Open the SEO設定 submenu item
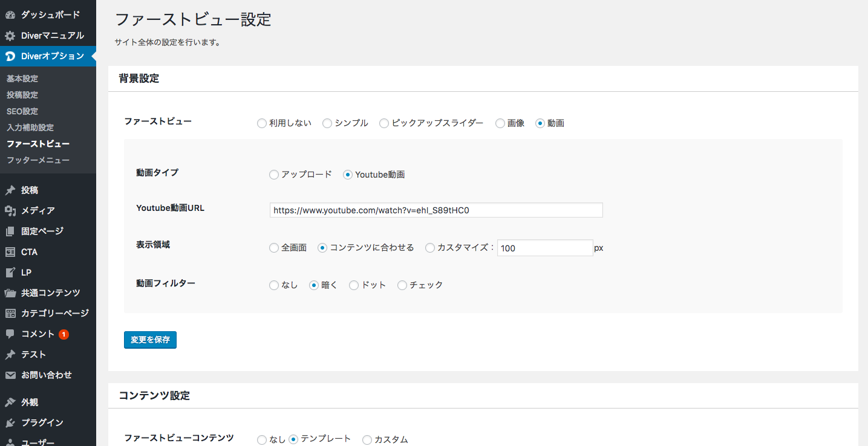This screenshot has height=446, width=868. tap(22, 111)
